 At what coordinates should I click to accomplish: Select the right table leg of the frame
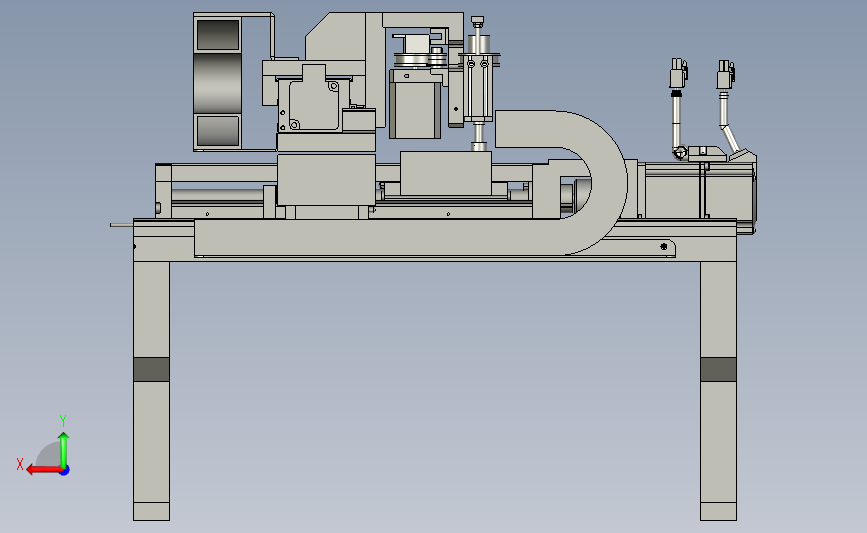pos(718,390)
